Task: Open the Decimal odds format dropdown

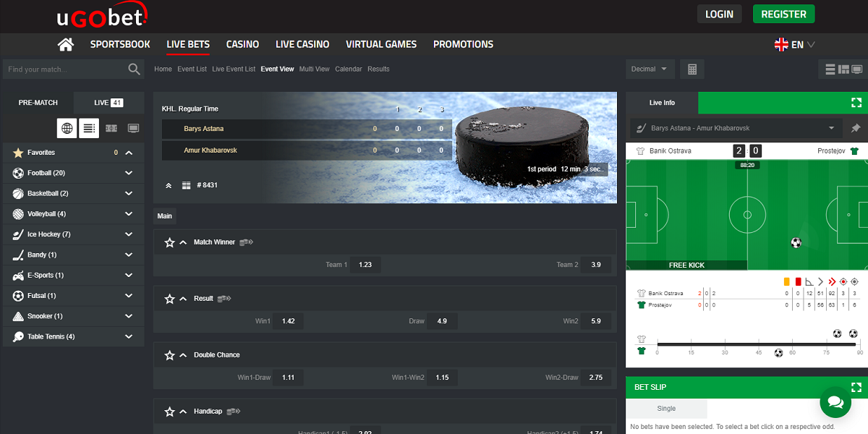Action: pyautogui.click(x=650, y=69)
